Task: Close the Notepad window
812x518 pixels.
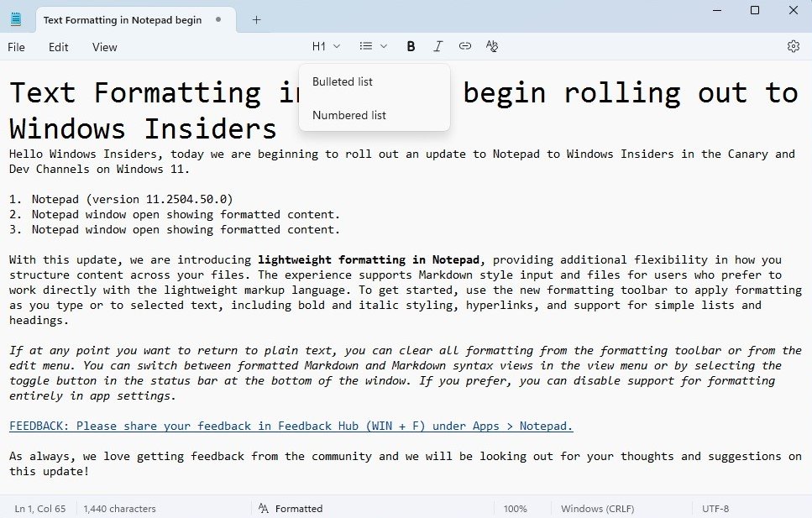Action: coord(794,10)
